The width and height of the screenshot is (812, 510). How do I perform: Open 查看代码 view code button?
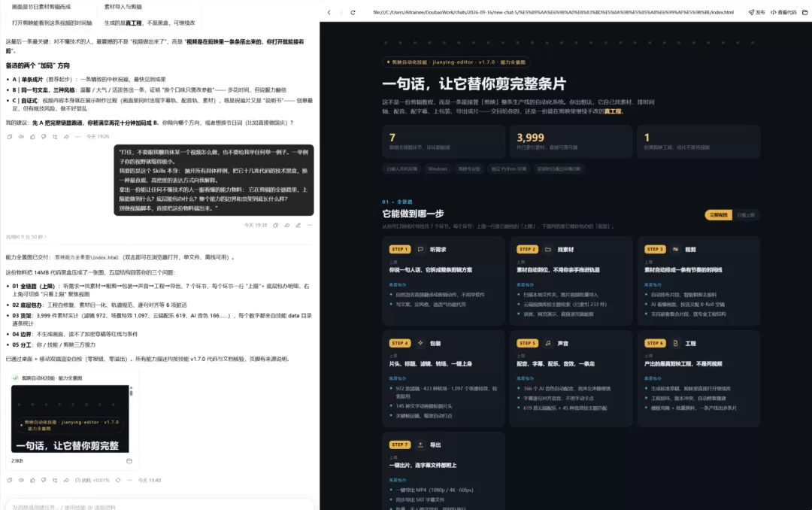(x=783, y=13)
